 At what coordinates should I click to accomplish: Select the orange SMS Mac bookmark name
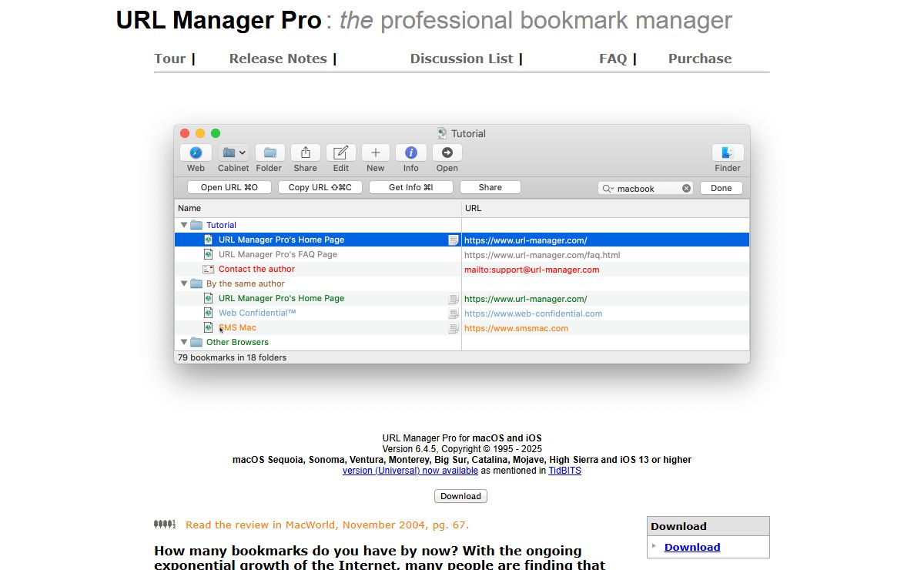coord(237,327)
